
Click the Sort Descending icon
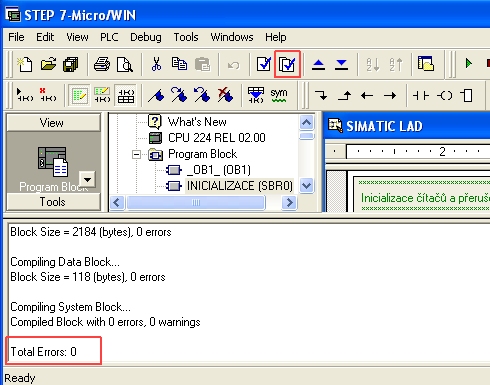396,64
